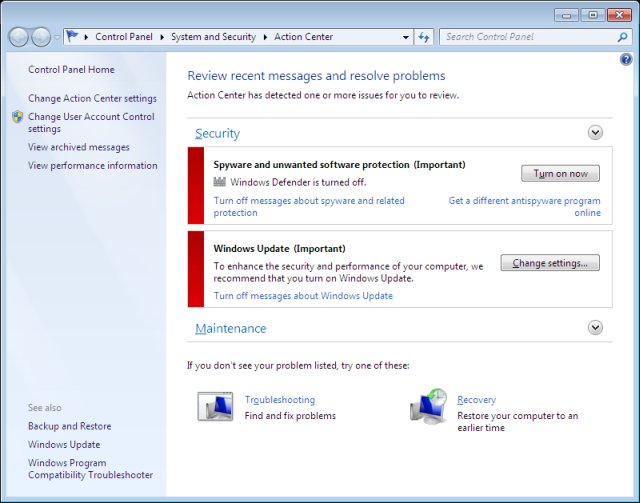Expand arrow before Control Panel breadcrumb
The height and width of the screenshot is (503, 640).
pyautogui.click(x=86, y=37)
